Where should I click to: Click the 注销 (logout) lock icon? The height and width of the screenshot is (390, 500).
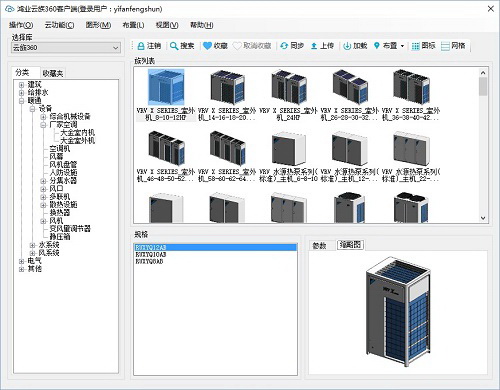point(141,46)
